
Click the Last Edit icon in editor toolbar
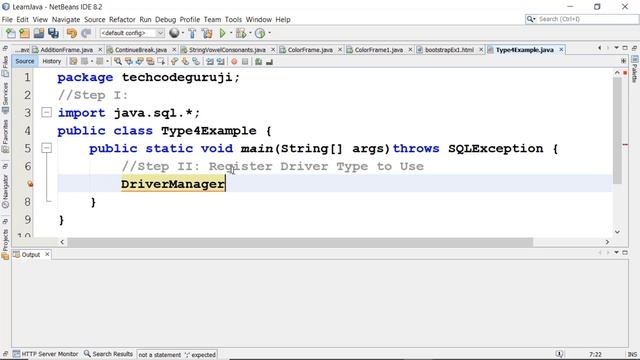point(73,62)
